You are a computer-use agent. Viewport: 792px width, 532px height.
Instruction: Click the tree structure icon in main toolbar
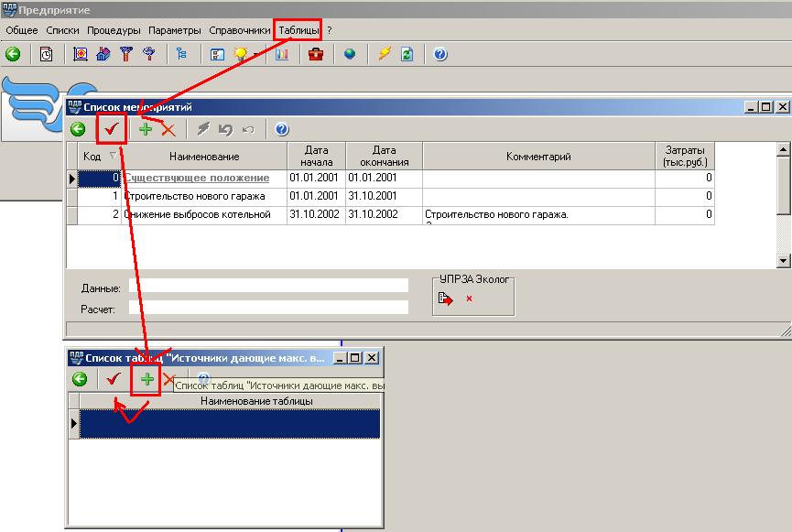click(x=181, y=55)
